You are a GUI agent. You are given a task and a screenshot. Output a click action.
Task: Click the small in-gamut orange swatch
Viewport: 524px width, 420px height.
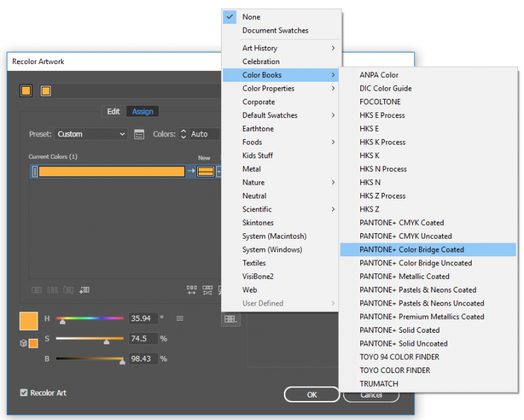pyautogui.click(x=33, y=343)
